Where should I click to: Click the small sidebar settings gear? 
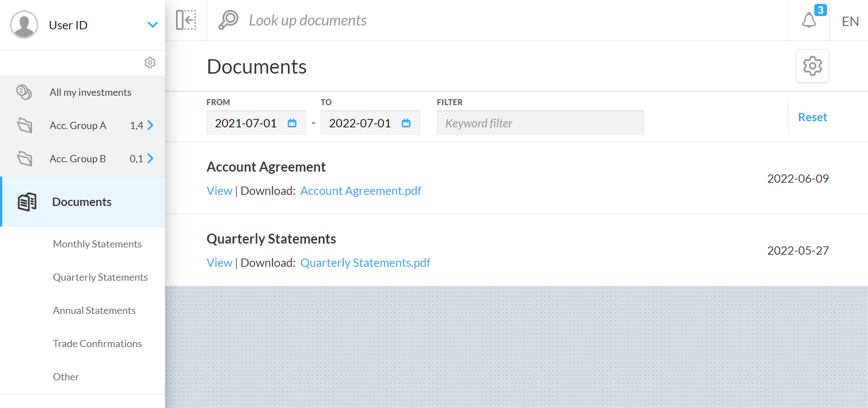point(150,63)
